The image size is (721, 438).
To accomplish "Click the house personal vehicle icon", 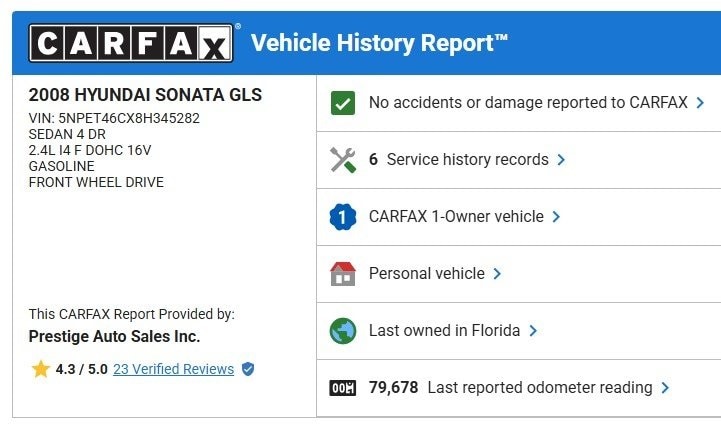I will tap(343, 274).
